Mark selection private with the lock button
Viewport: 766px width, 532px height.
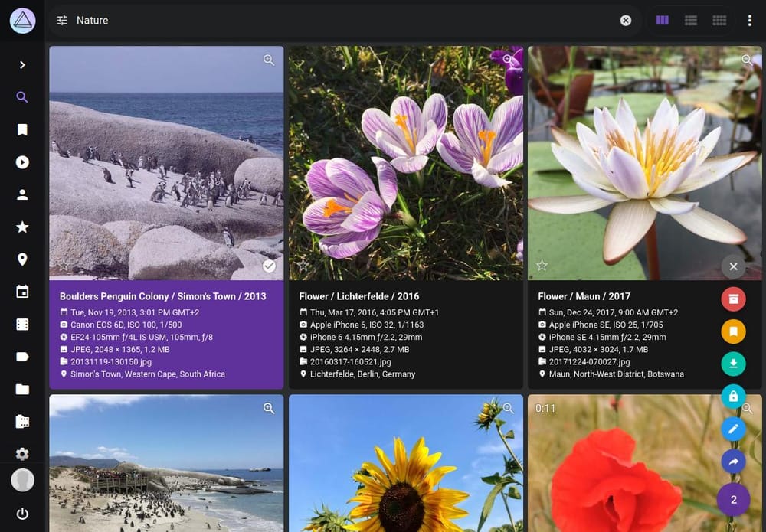tap(734, 397)
